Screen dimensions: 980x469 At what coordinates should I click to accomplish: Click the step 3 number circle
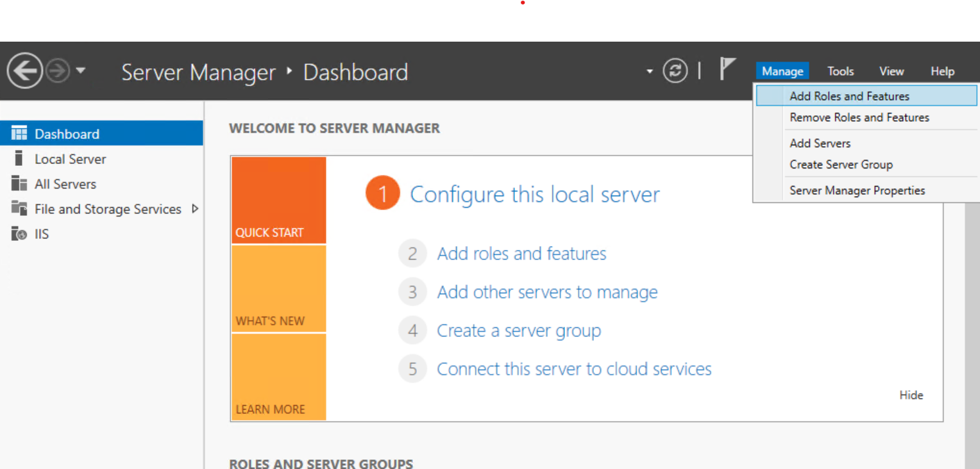tap(412, 292)
